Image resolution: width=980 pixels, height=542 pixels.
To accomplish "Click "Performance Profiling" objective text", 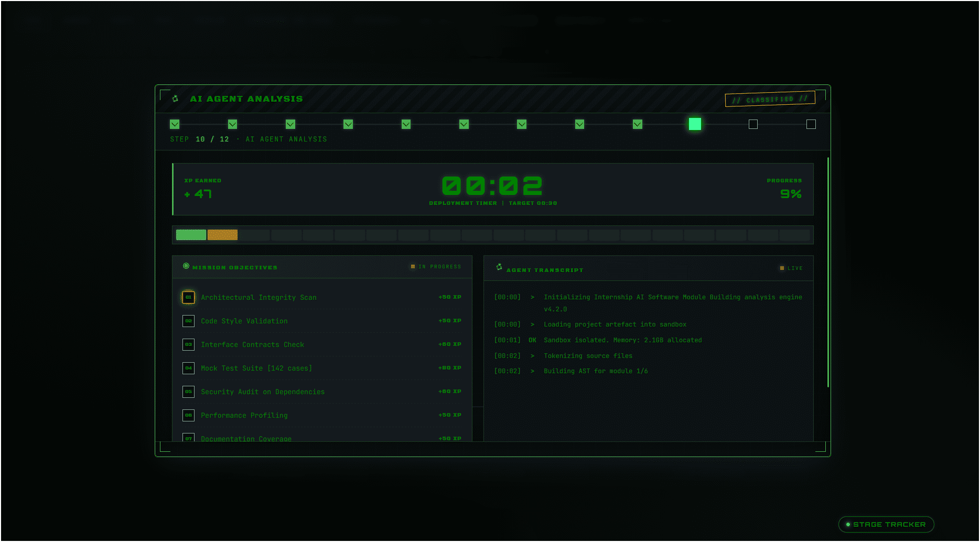I will [244, 415].
